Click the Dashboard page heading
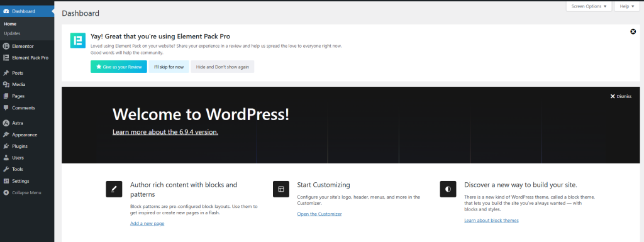This screenshot has height=242, width=644. pyautogui.click(x=80, y=13)
